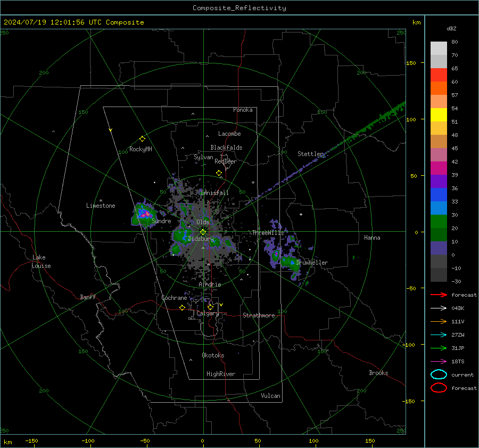
Task: Click the asterisk marker above Limestone
Action: click(x=101, y=201)
